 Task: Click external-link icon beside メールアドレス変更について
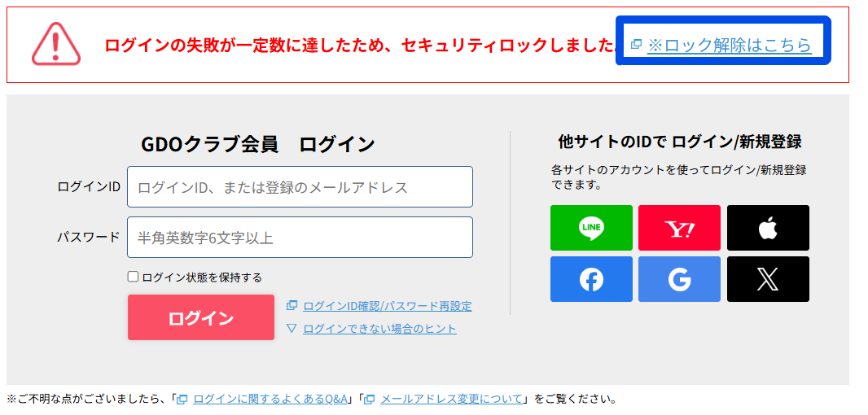pos(370,399)
